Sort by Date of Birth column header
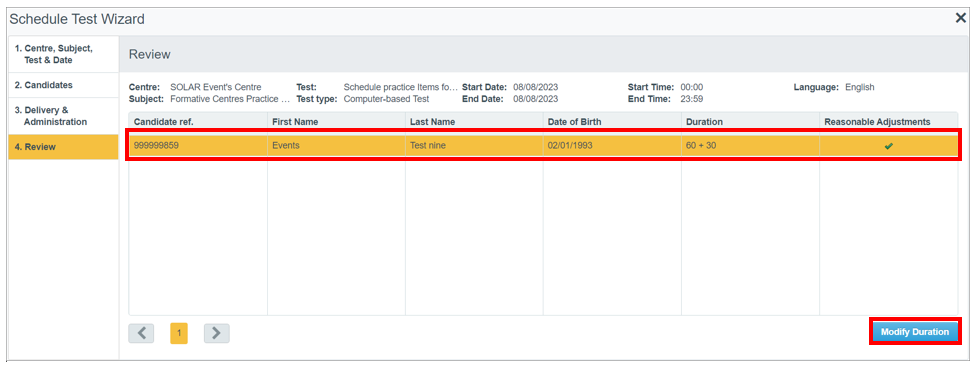The image size is (976, 367). pyautogui.click(x=612, y=122)
